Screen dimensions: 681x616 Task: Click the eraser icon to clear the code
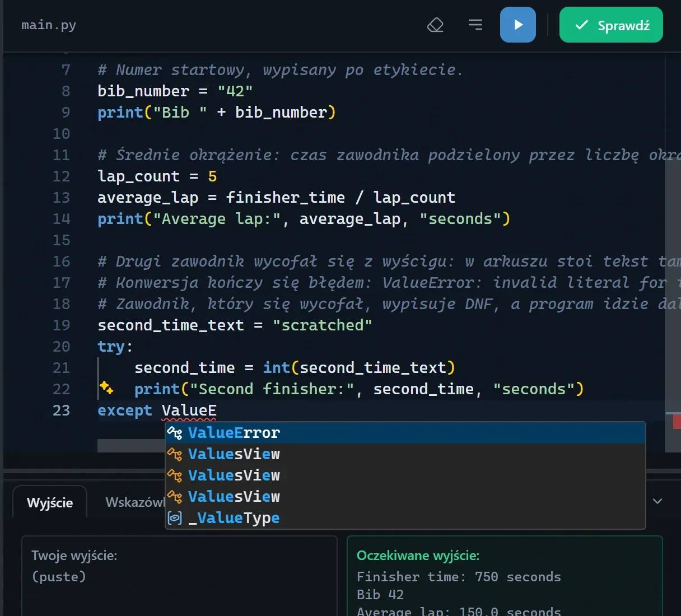(x=435, y=25)
